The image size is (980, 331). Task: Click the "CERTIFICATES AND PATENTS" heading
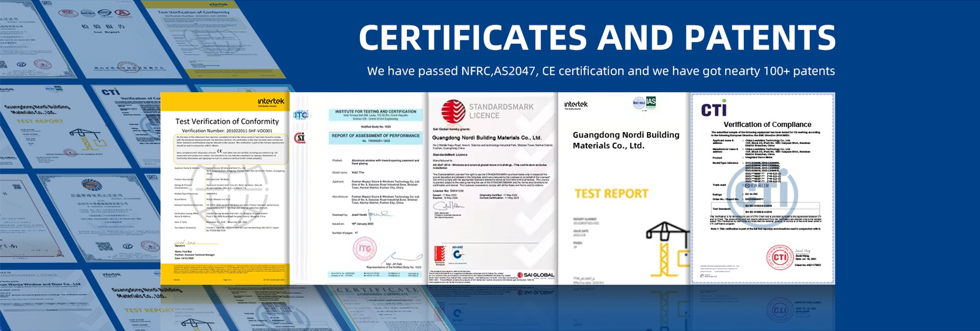tap(597, 38)
